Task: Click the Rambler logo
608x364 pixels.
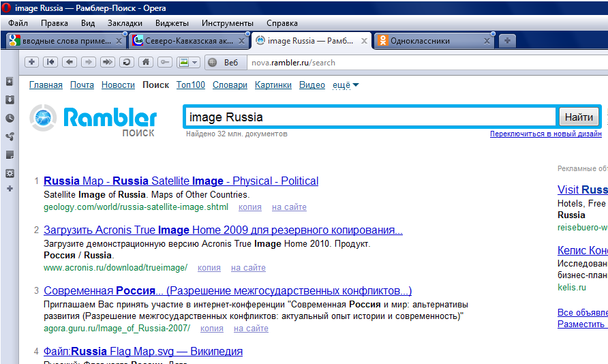Action: point(93,120)
